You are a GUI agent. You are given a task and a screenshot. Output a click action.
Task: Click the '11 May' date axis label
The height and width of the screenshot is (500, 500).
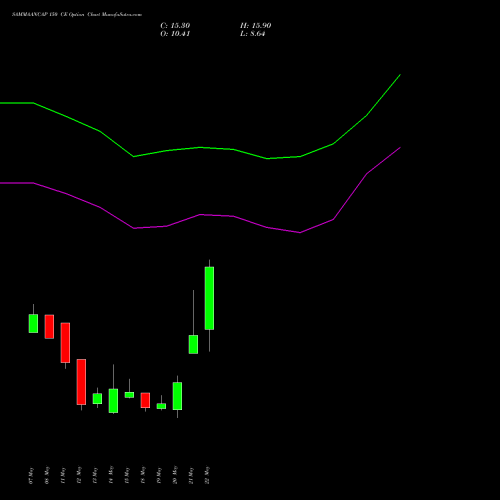pyautogui.click(x=63, y=476)
